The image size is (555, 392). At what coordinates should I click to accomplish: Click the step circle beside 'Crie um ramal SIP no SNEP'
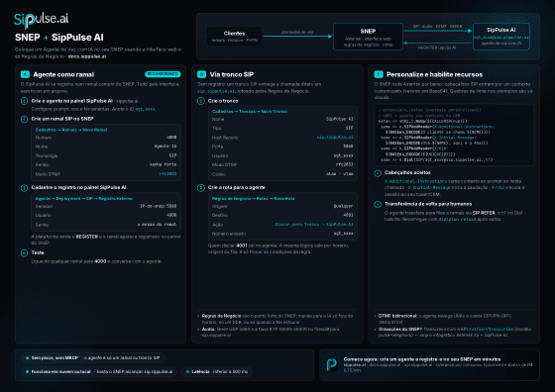(x=24, y=119)
